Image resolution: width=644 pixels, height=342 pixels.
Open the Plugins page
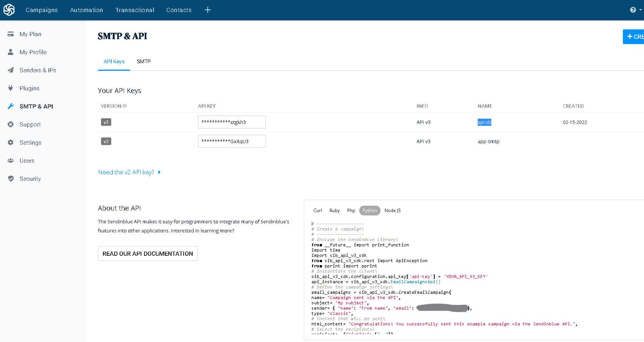pyautogui.click(x=29, y=88)
